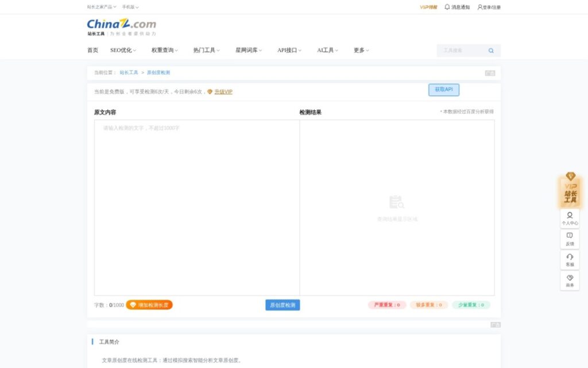Click the ad label icon below detection panel
The height and width of the screenshot is (368, 588).
[496, 325]
